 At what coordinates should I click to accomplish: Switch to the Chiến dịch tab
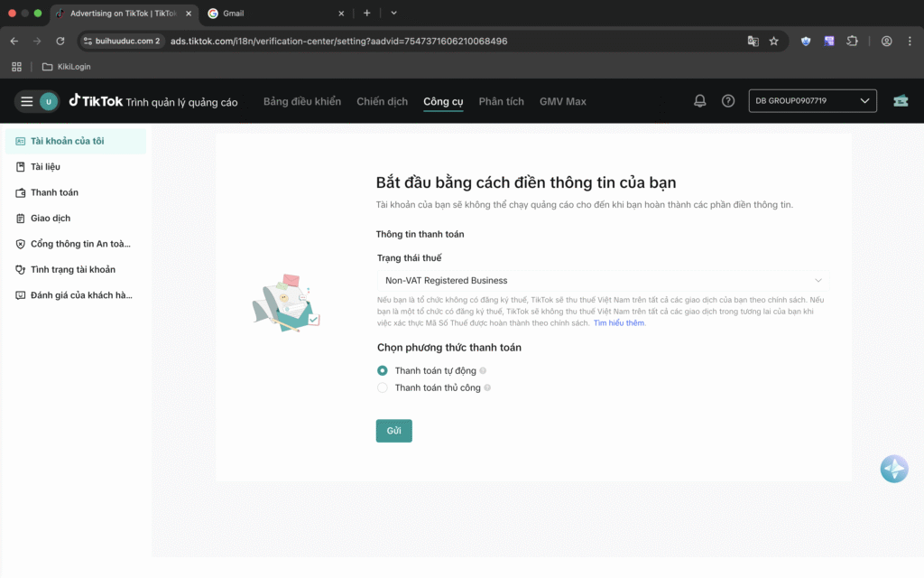[x=382, y=101]
